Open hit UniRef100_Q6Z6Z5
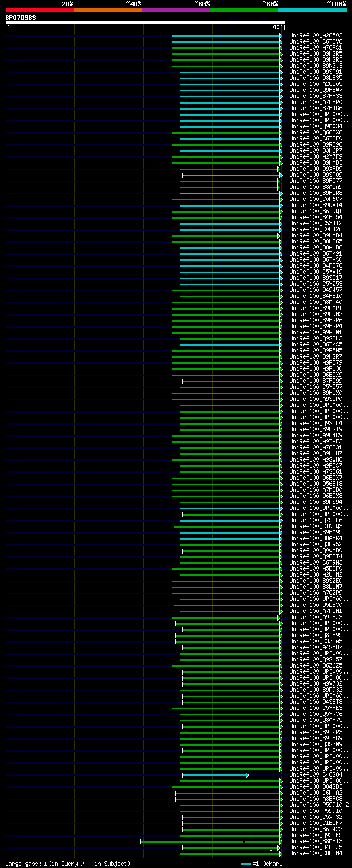Image resolution: width=352 pixels, height=868 pixels. click(316, 665)
